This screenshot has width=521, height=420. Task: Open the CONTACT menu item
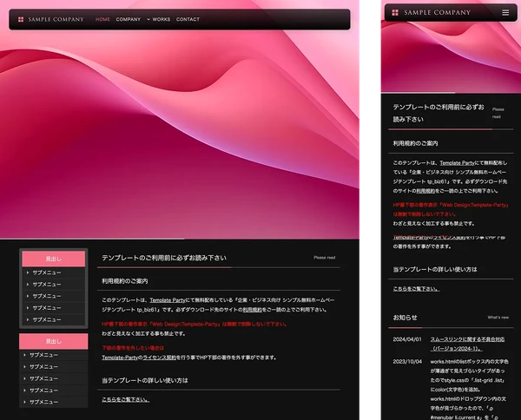tap(188, 20)
